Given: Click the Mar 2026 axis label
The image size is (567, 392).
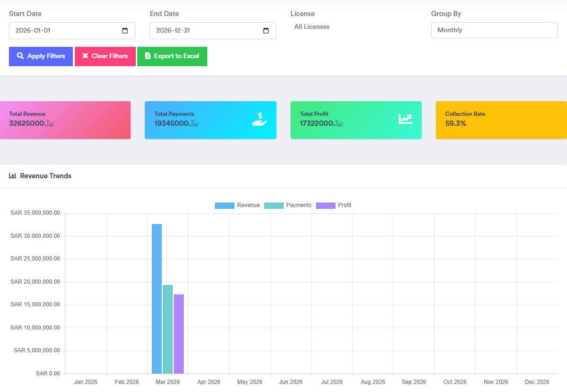Looking at the screenshot, I should click(x=168, y=382).
